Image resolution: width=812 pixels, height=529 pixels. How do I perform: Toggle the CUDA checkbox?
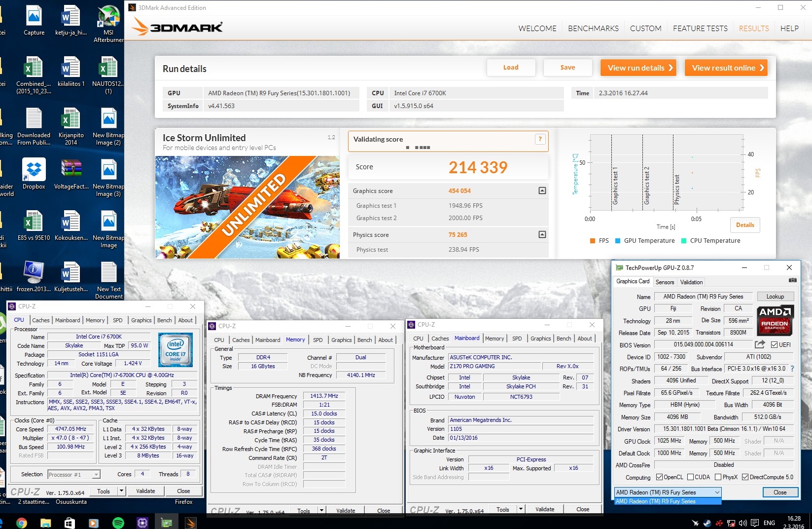tap(690, 477)
